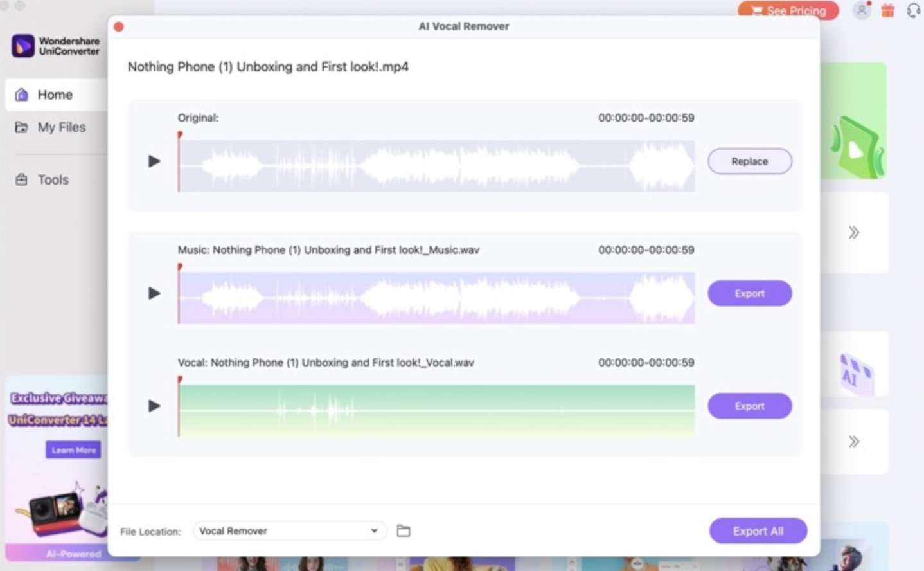924x571 pixels.
Task: Close the AI Vocal Remover dialog
Action: [119, 26]
